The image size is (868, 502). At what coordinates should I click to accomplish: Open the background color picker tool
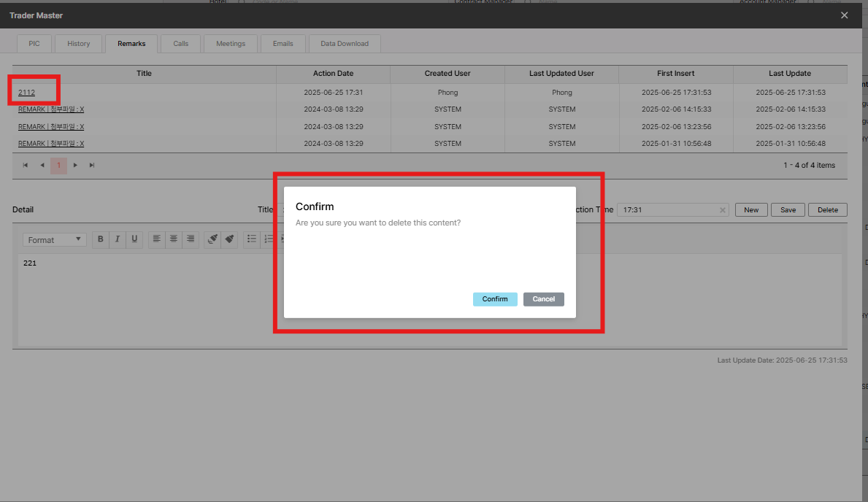tap(229, 239)
